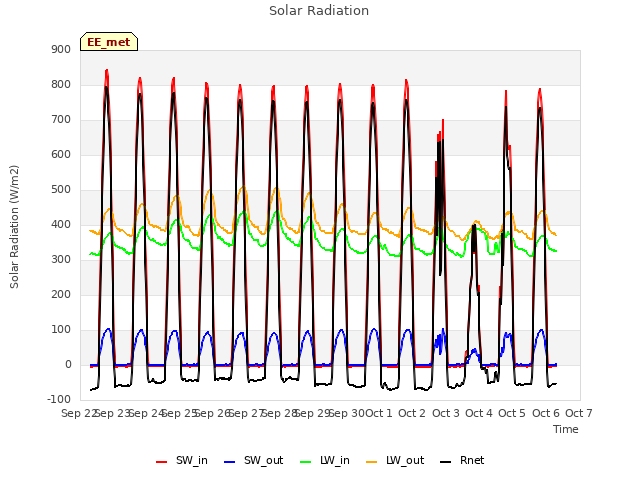Click the EE_met annotation label
640x480 pixels.
point(109,42)
